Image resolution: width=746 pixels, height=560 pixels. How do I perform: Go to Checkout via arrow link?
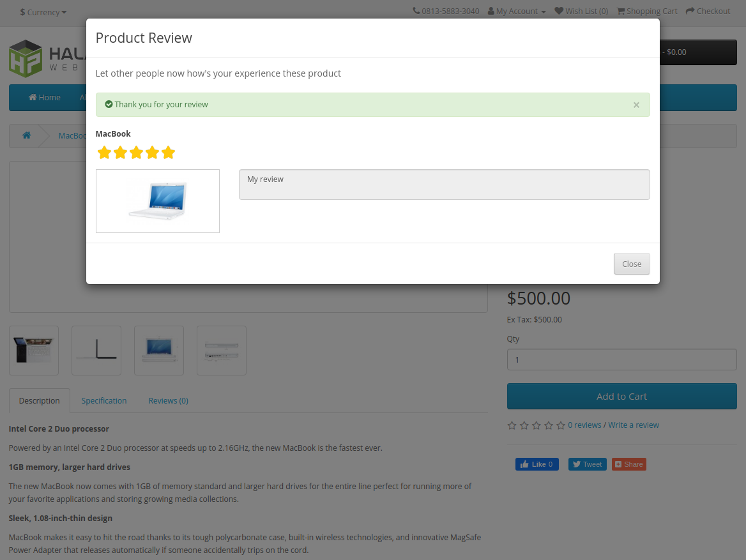point(708,11)
